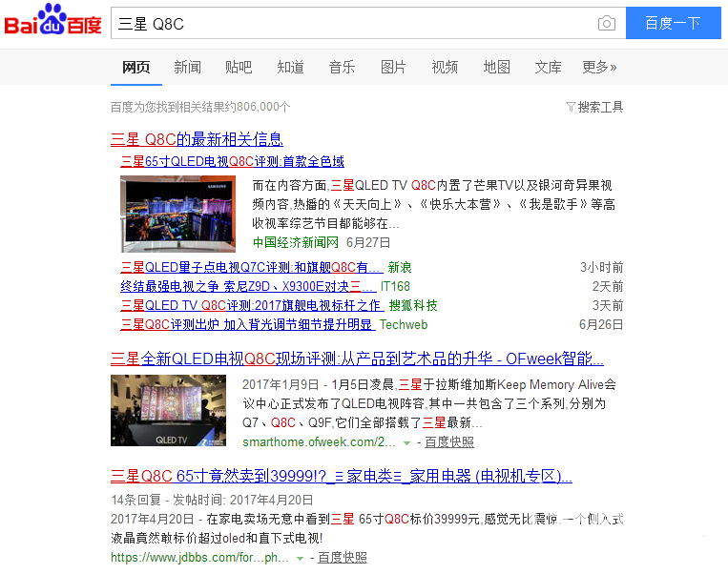Click the 2天前 timestamp
This screenshot has height=574, width=728.
[x=607, y=286]
